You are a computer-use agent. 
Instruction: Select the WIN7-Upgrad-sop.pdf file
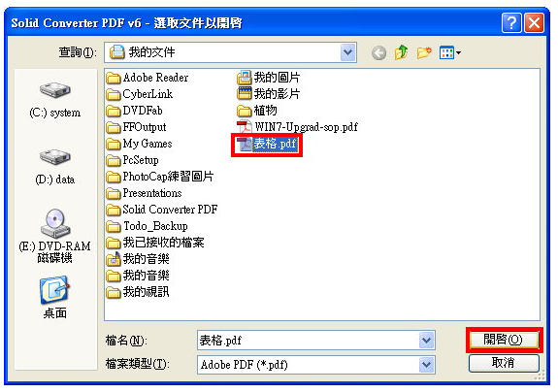297,127
